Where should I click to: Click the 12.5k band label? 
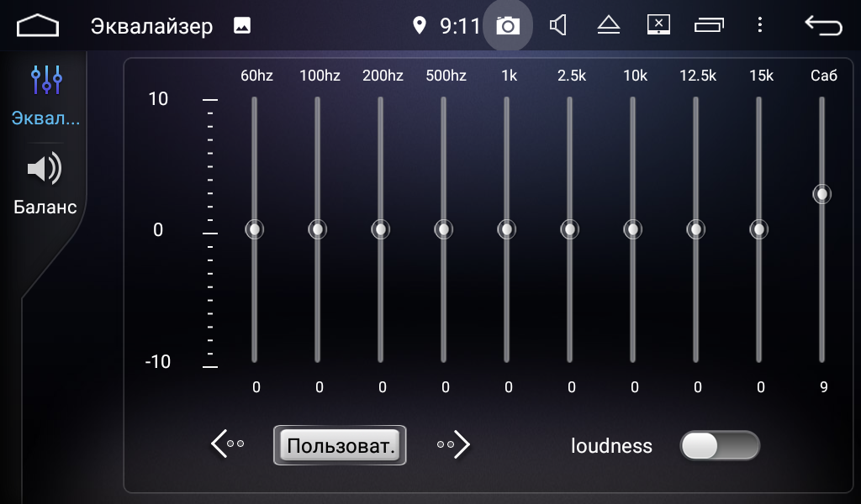point(697,76)
